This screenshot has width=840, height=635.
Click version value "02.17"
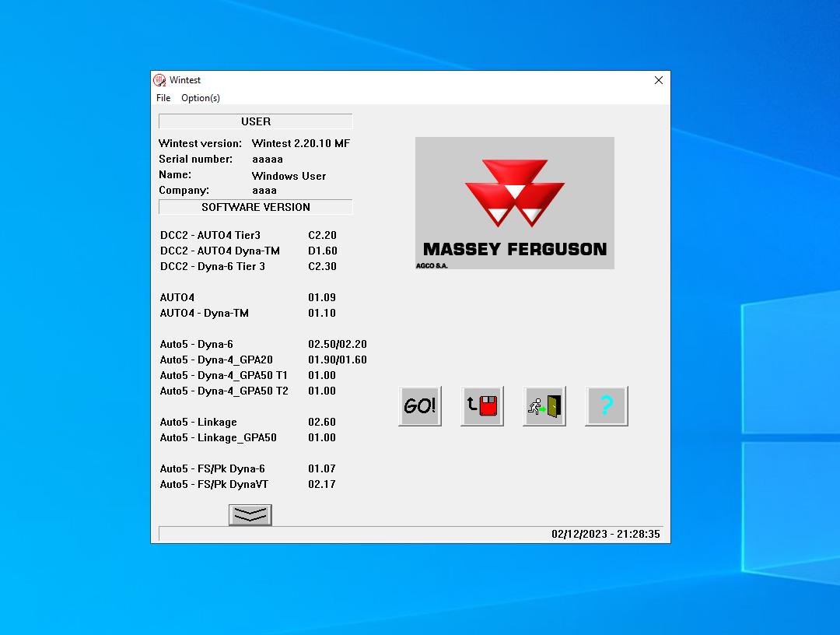pyautogui.click(x=322, y=485)
